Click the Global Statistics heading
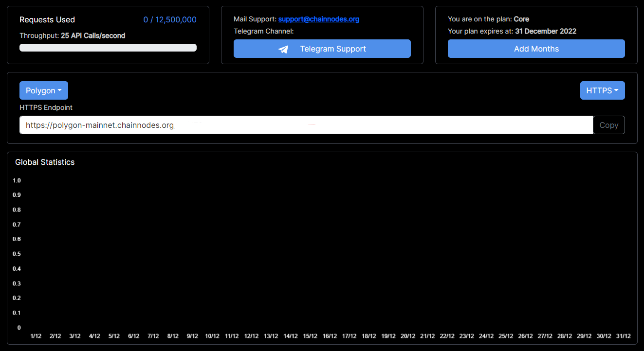644x351 pixels. click(x=45, y=162)
